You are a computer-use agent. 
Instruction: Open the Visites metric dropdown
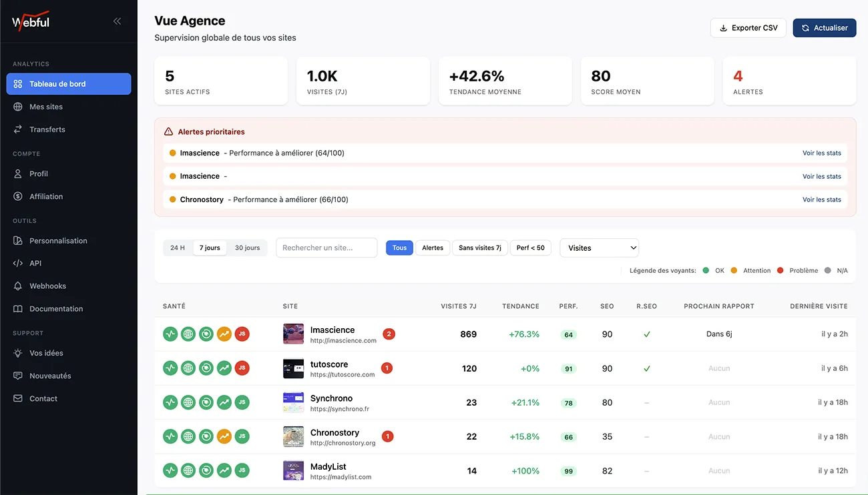599,247
